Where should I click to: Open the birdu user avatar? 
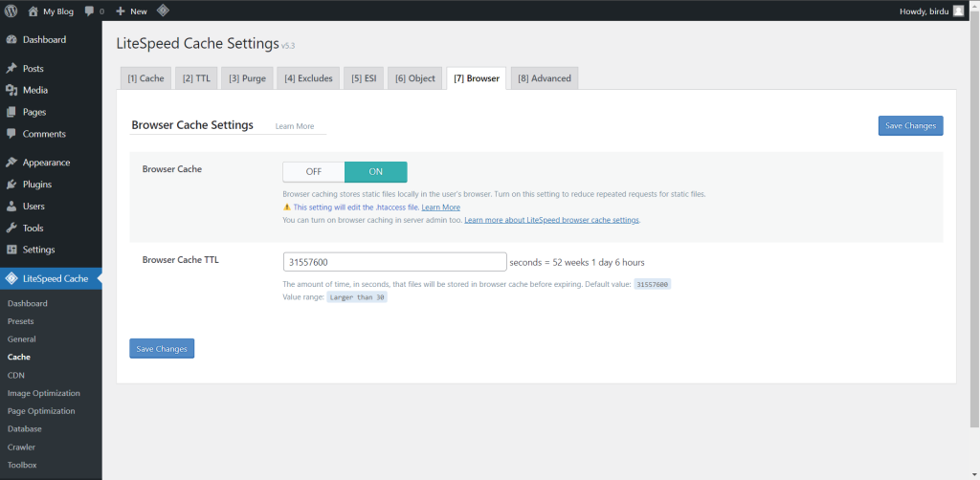point(958,11)
